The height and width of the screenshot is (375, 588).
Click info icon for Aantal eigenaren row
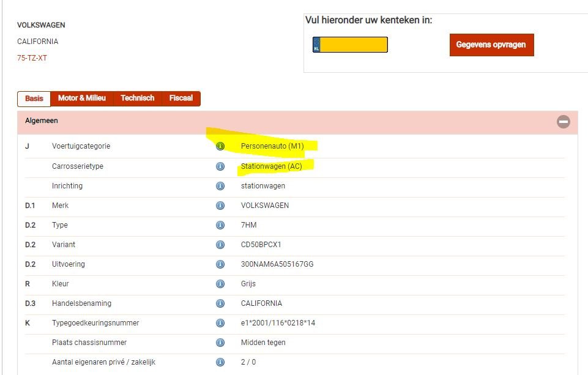click(x=220, y=362)
